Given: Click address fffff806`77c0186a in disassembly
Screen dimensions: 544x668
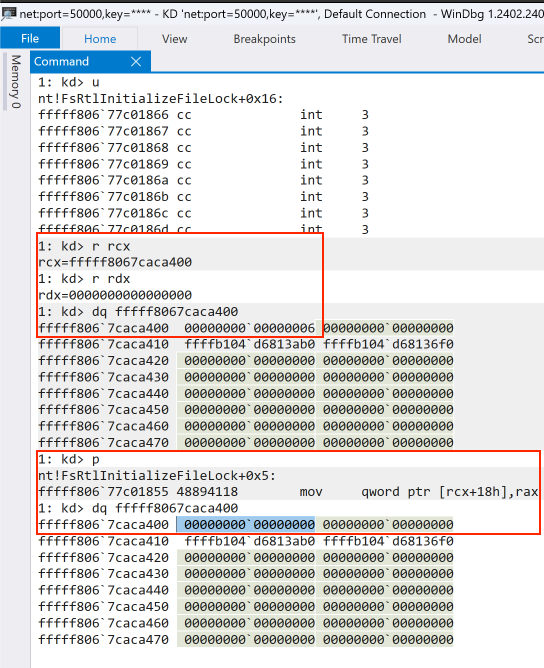Looking at the screenshot, I should coord(103,180).
